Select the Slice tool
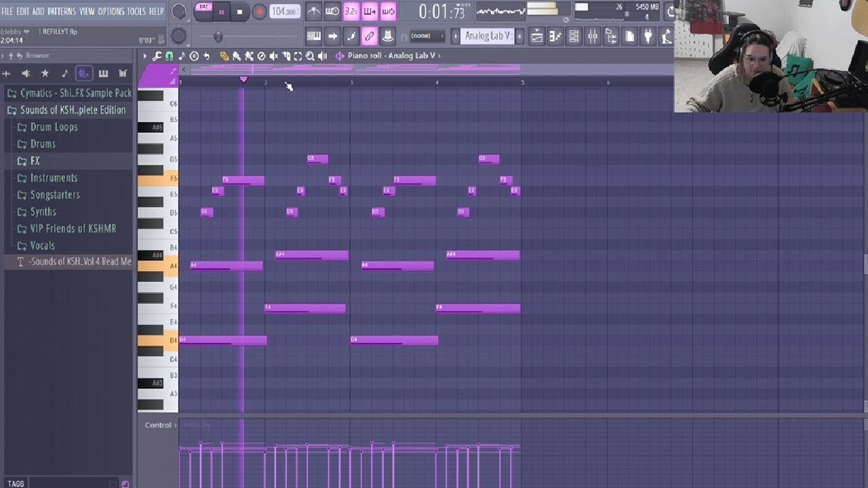The width and height of the screenshot is (868, 488). point(285,56)
